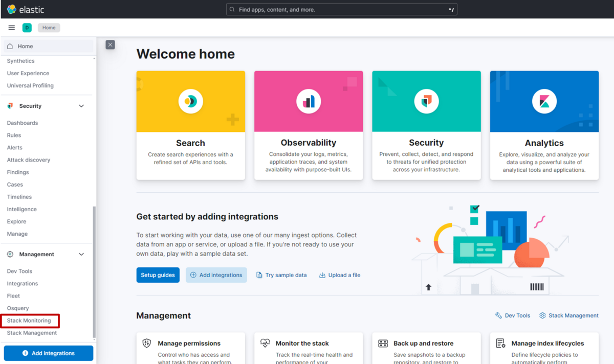This screenshot has width=614, height=364.
Task: Open Timelines in sidebar
Action: coord(19,197)
